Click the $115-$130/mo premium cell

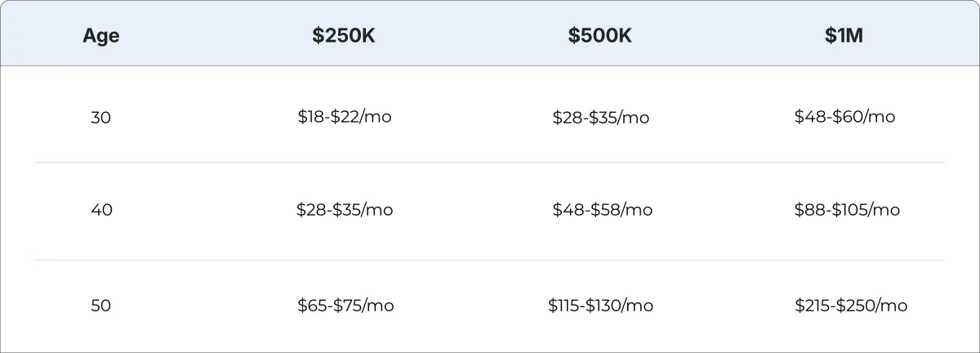point(600,306)
